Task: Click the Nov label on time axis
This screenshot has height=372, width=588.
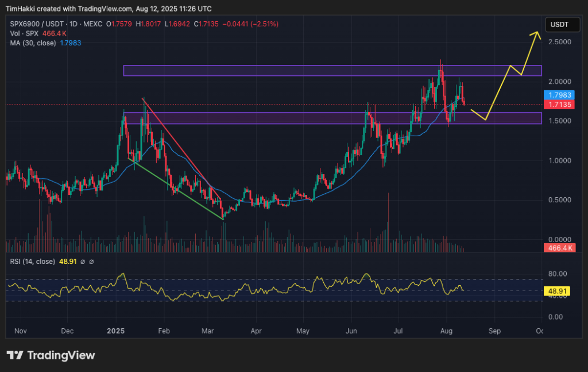Action: point(20,331)
